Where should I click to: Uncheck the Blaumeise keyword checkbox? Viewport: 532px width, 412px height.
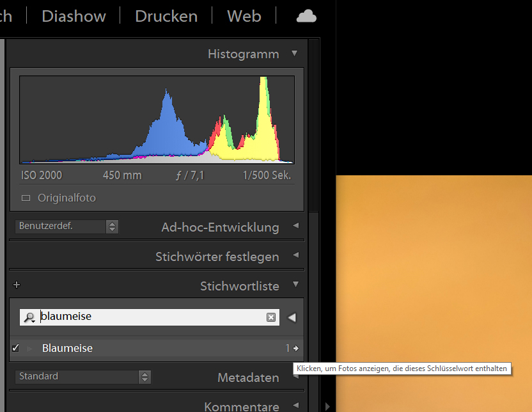[x=15, y=348]
